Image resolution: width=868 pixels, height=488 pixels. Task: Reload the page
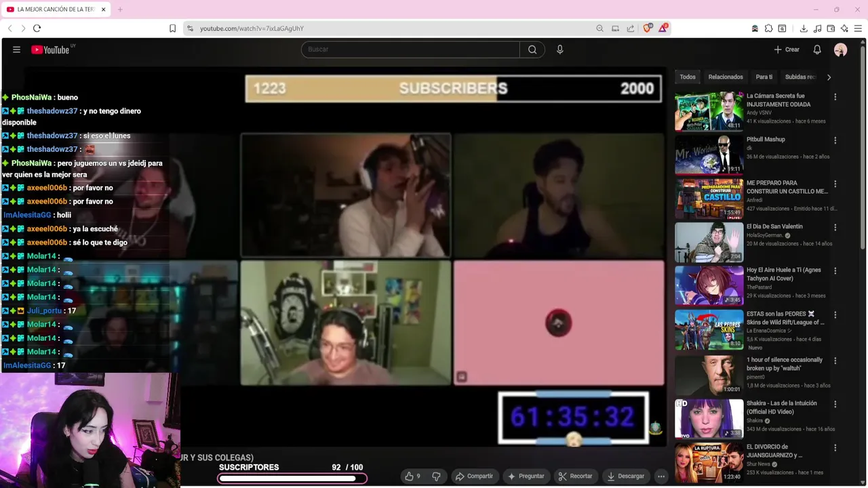tap(37, 28)
